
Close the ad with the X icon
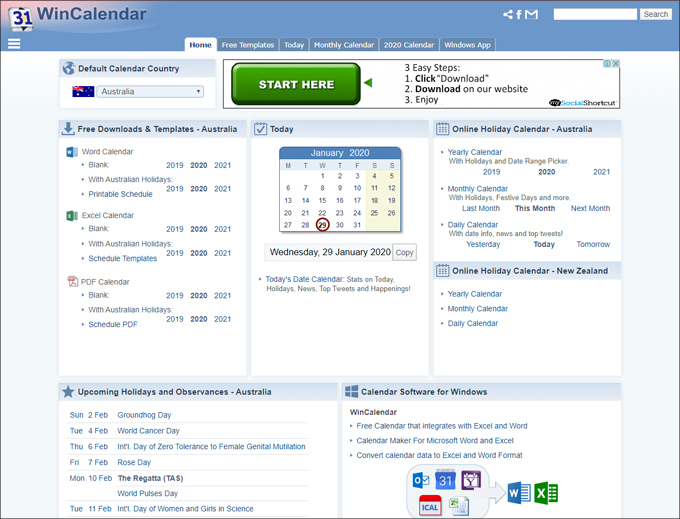tap(615, 65)
